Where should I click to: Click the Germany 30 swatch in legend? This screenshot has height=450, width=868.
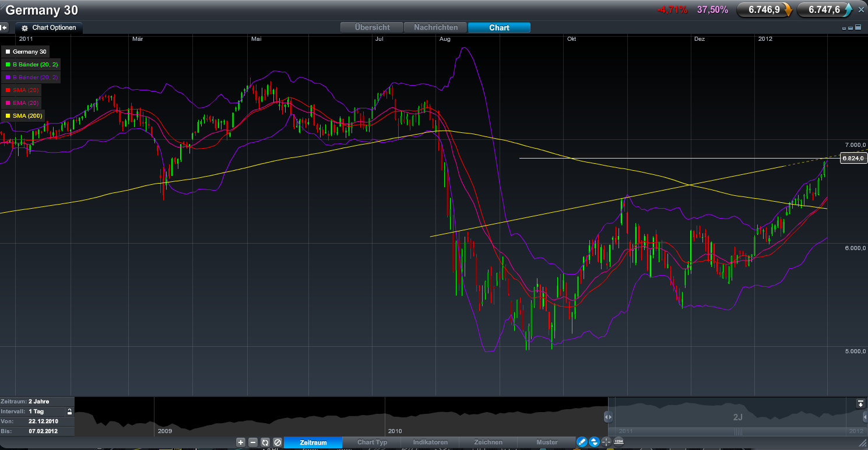tap(8, 52)
